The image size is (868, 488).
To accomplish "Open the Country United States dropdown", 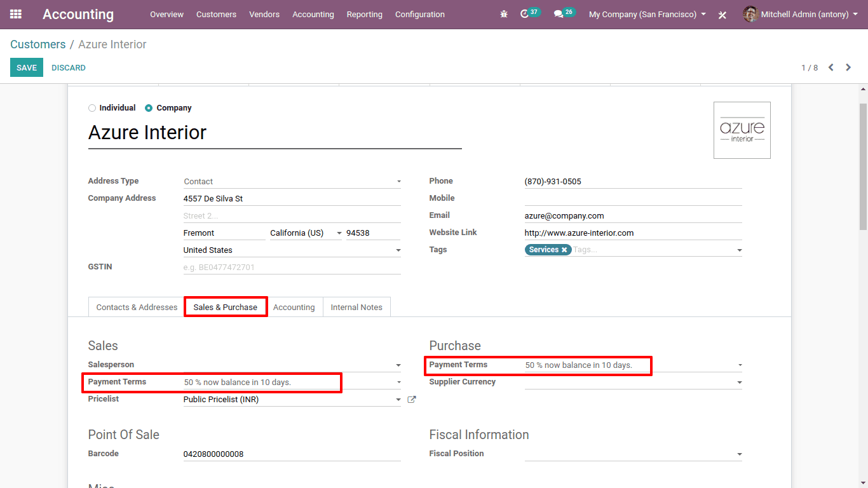I will [292, 250].
